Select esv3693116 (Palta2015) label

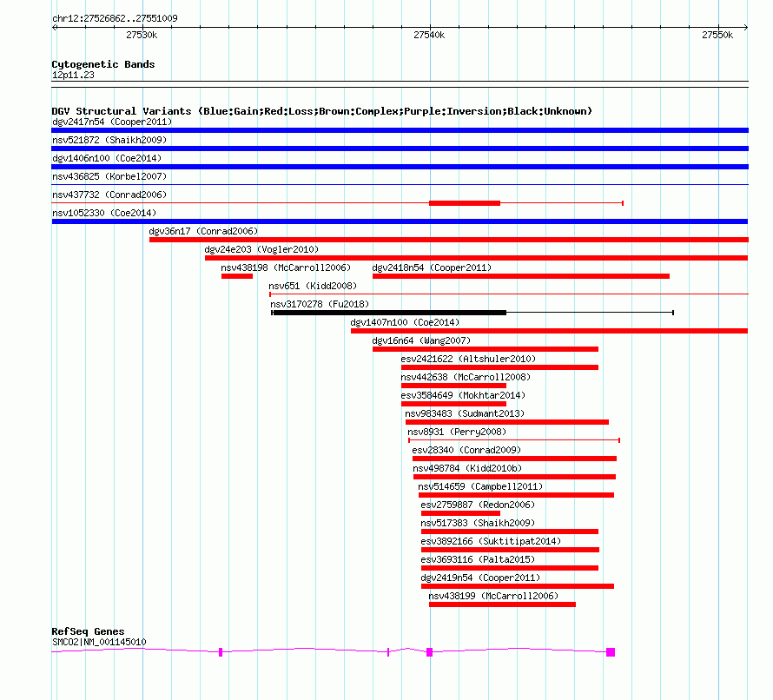[478, 559]
